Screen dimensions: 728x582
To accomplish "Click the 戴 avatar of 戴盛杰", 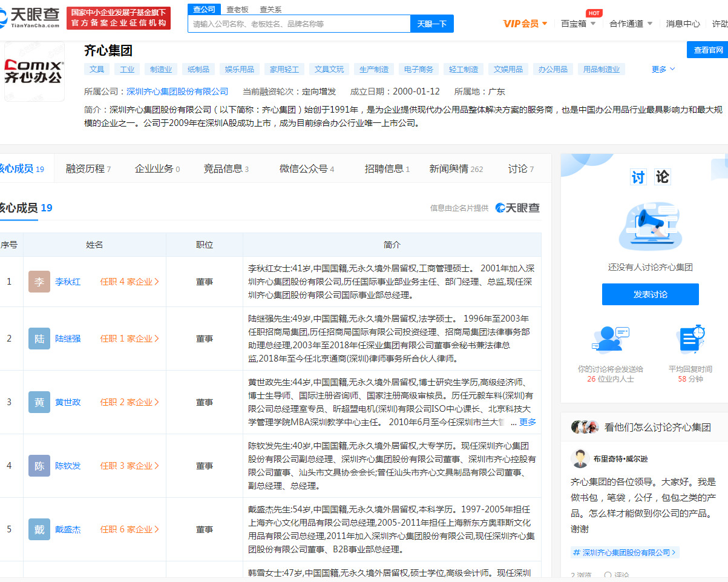I will pos(39,529).
